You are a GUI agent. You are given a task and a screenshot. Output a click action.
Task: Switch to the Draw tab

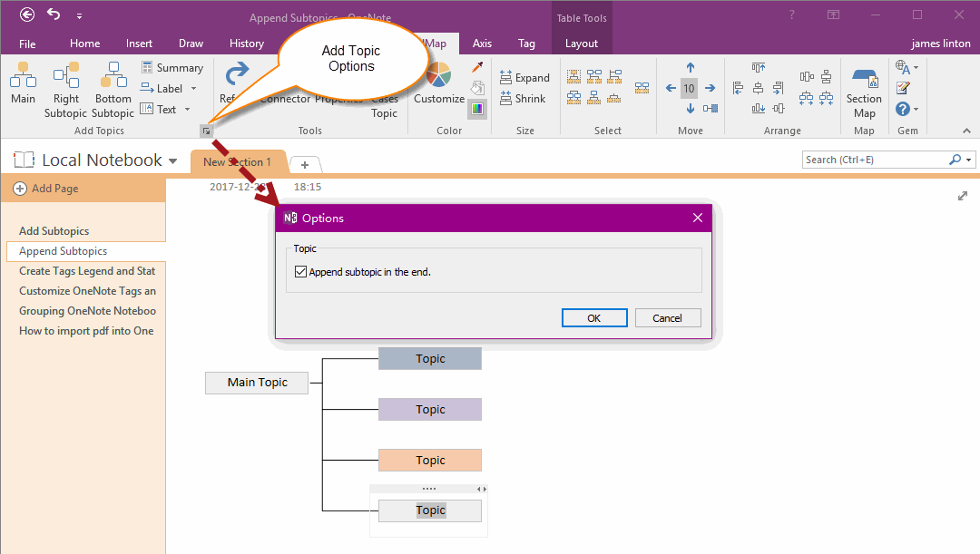[x=191, y=44]
